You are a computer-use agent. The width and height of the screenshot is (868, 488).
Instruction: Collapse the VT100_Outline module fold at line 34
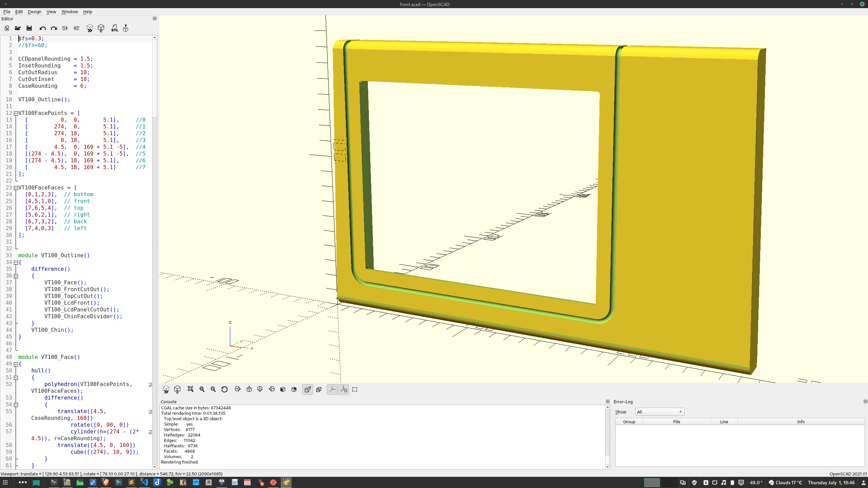point(16,262)
